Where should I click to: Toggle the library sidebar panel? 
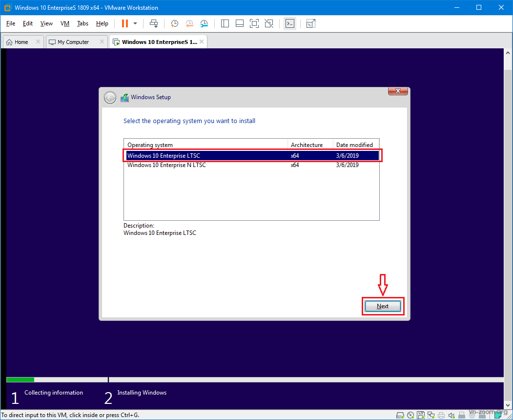[x=225, y=23]
